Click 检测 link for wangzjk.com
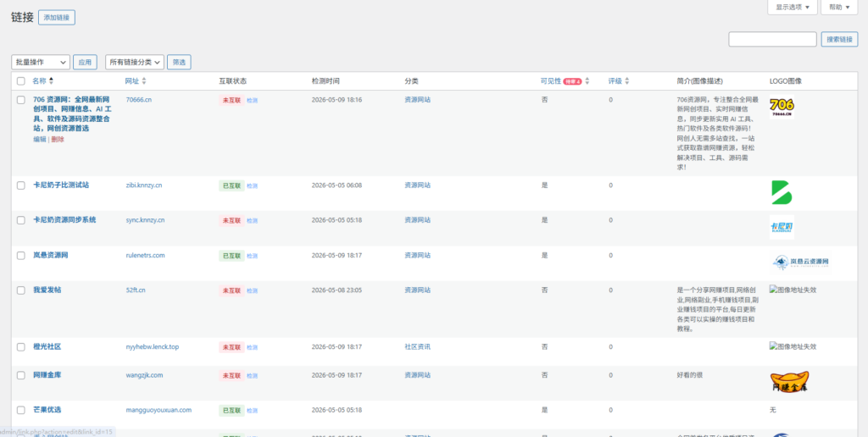Viewport: 868px width, 437px height. [252, 376]
